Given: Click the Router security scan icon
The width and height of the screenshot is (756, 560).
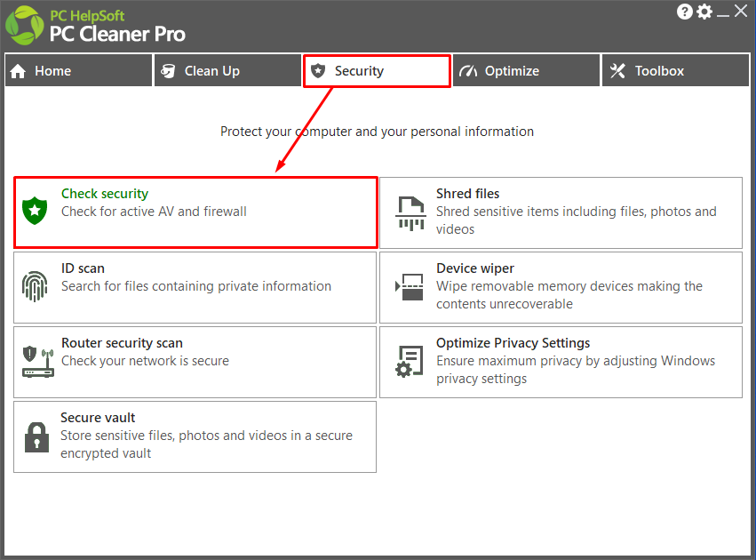Looking at the screenshot, I should 37,362.
